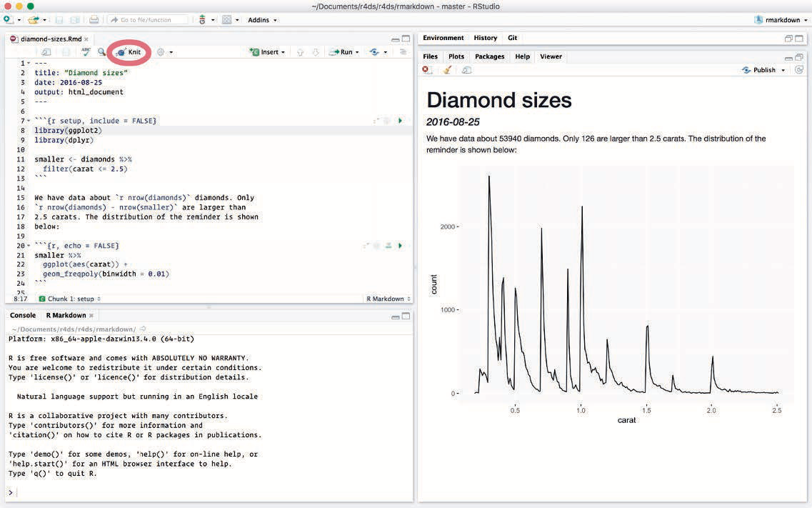This screenshot has height=508, width=812.
Task: Clear the viewer with the broom icon
Action: (448, 70)
